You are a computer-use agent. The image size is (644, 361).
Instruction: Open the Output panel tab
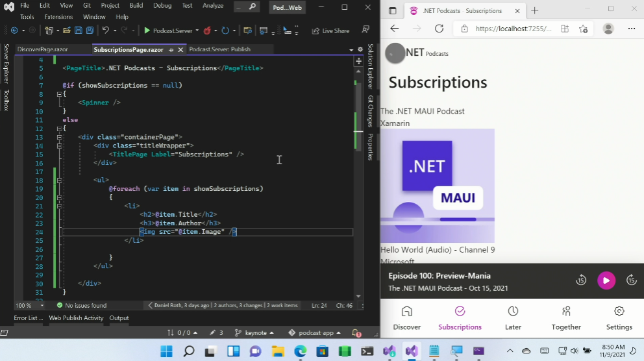[x=119, y=318]
